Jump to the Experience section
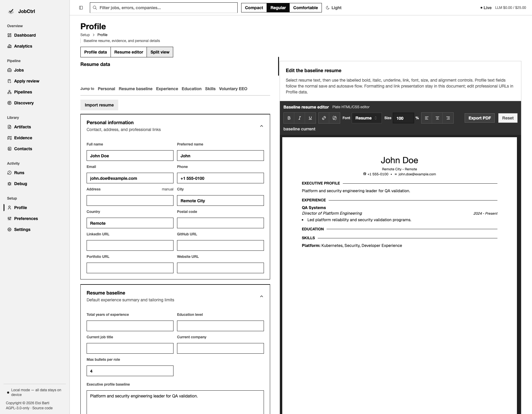This screenshot has width=532, height=414. [x=167, y=89]
